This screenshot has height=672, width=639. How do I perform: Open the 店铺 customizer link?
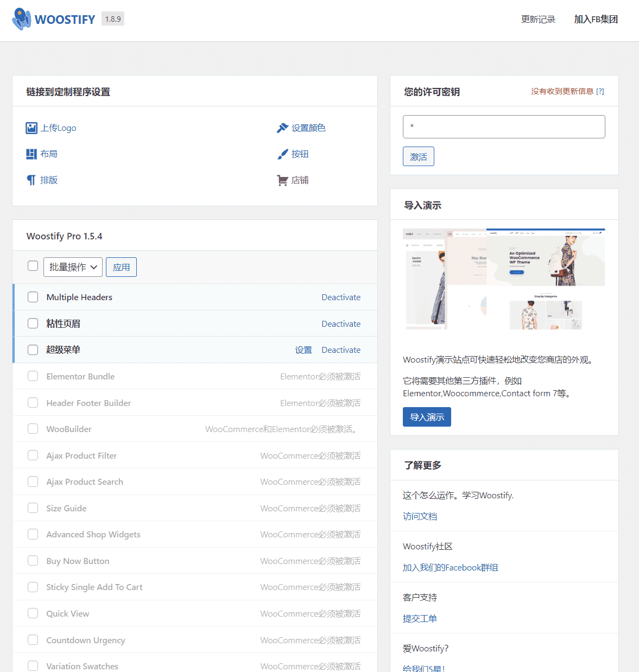coord(300,180)
